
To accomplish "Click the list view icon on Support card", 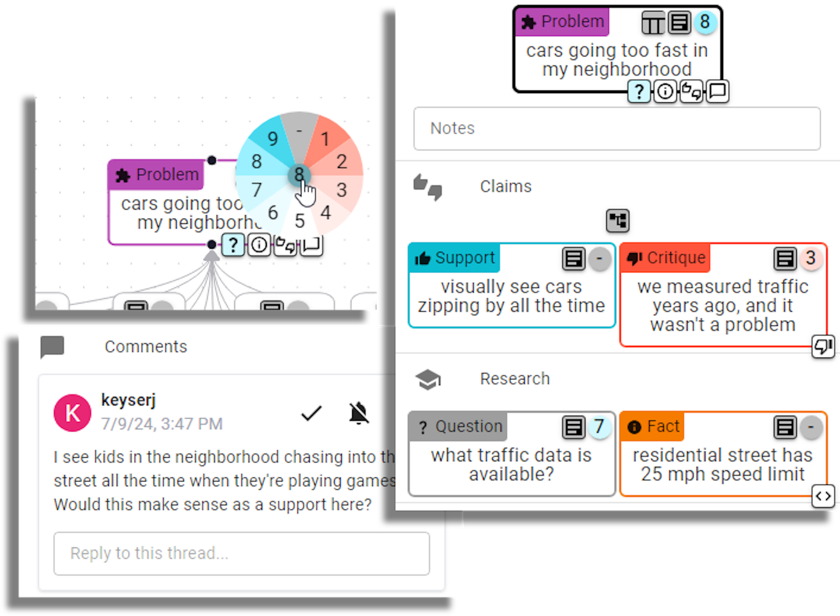I will point(573,258).
